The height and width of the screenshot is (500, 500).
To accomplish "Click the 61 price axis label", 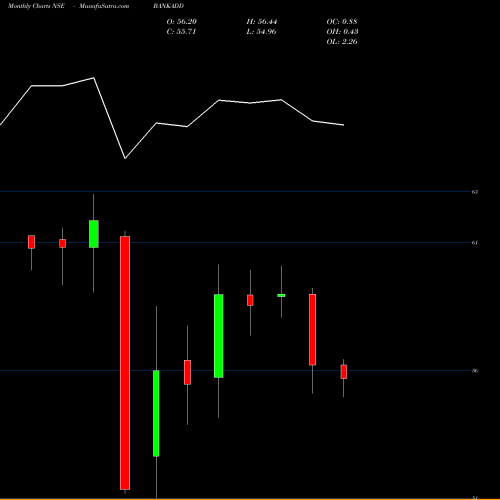I will [x=475, y=243].
